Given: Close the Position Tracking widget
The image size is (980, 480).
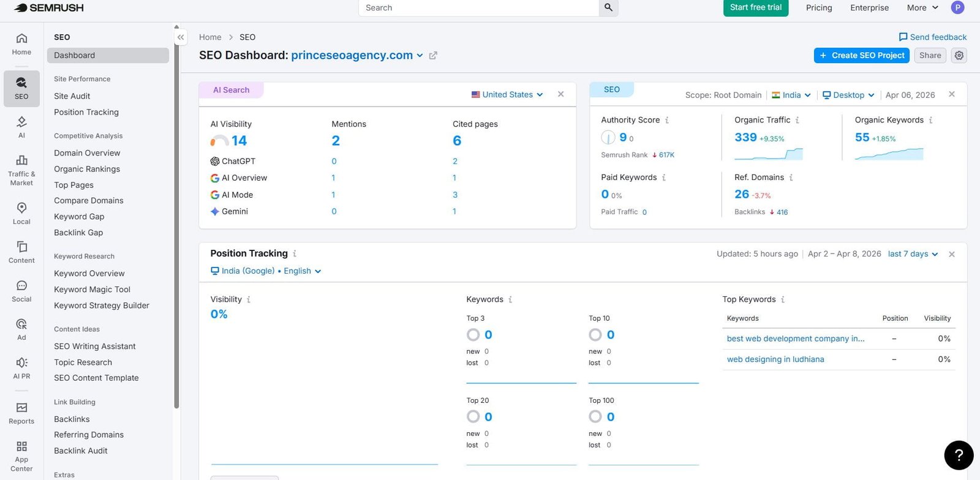Looking at the screenshot, I should [951, 254].
